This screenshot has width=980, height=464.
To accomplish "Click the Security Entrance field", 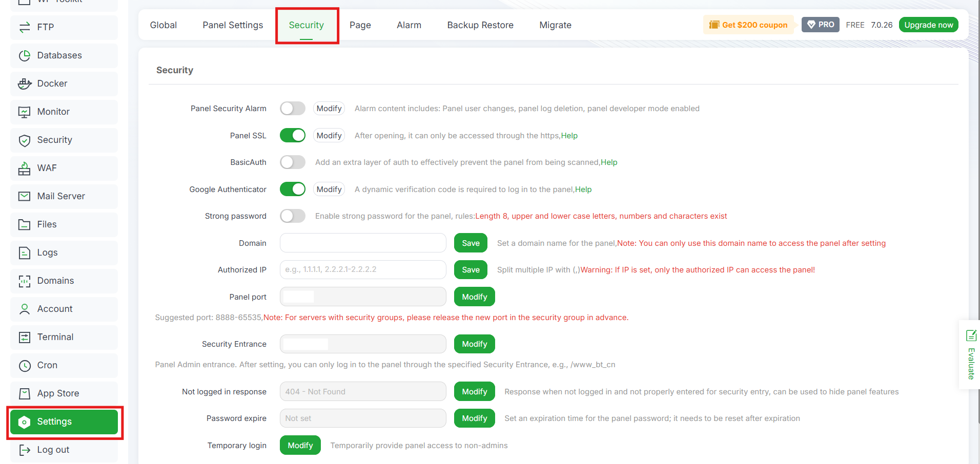I will [363, 344].
